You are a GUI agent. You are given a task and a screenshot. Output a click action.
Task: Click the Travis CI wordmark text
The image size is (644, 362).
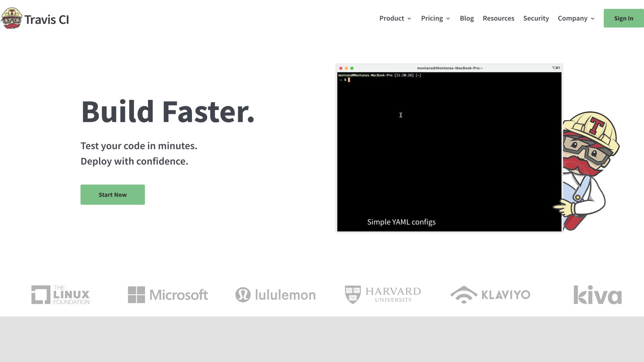tap(47, 20)
